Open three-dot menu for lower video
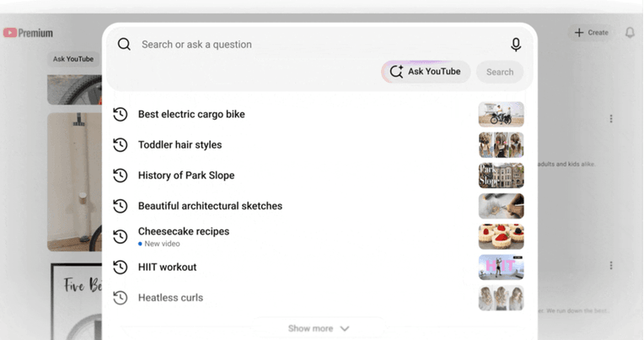 tap(611, 266)
